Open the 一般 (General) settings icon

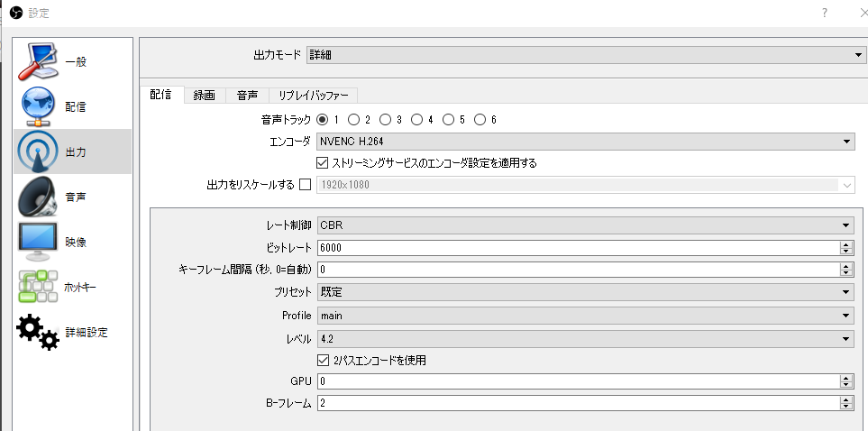pos(39,61)
